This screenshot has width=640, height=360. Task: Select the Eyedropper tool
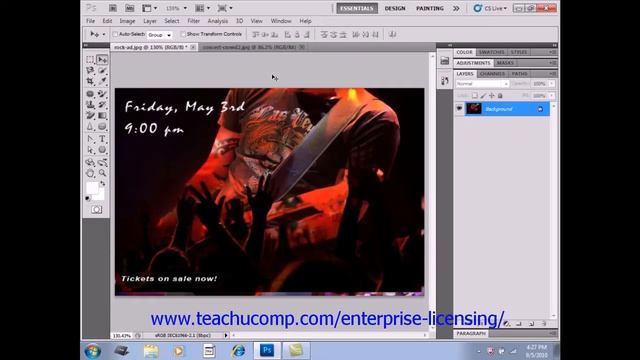tap(102, 81)
